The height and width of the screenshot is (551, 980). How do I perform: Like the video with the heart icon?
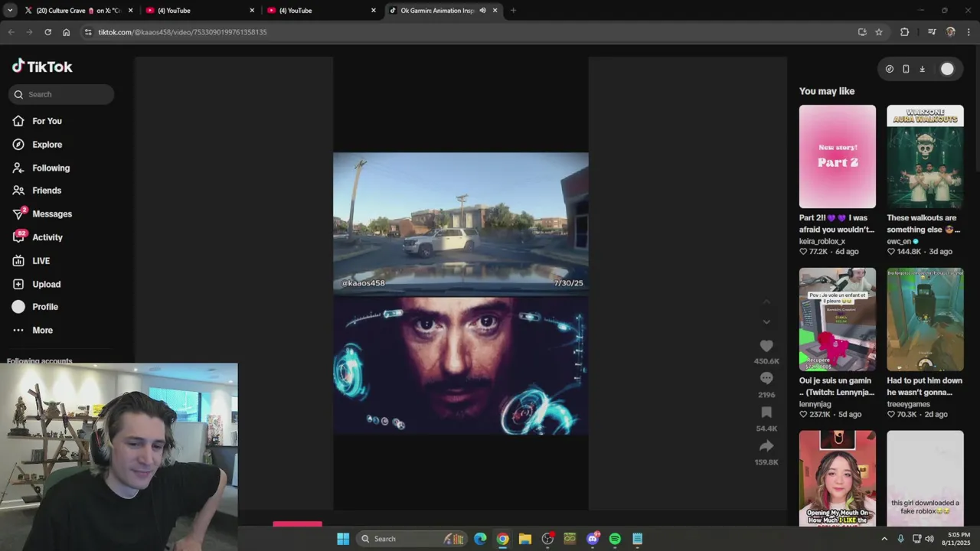(766, 346)
